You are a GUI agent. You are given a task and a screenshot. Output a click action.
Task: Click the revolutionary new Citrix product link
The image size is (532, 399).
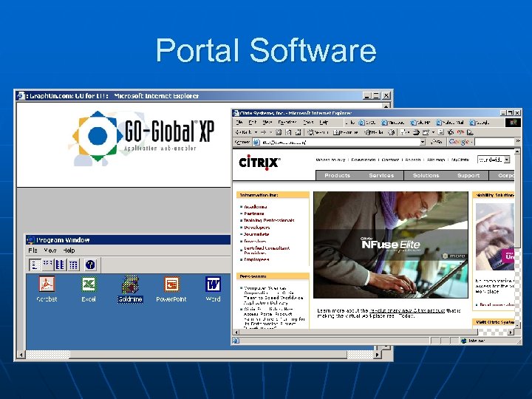[x=407, y=311]
